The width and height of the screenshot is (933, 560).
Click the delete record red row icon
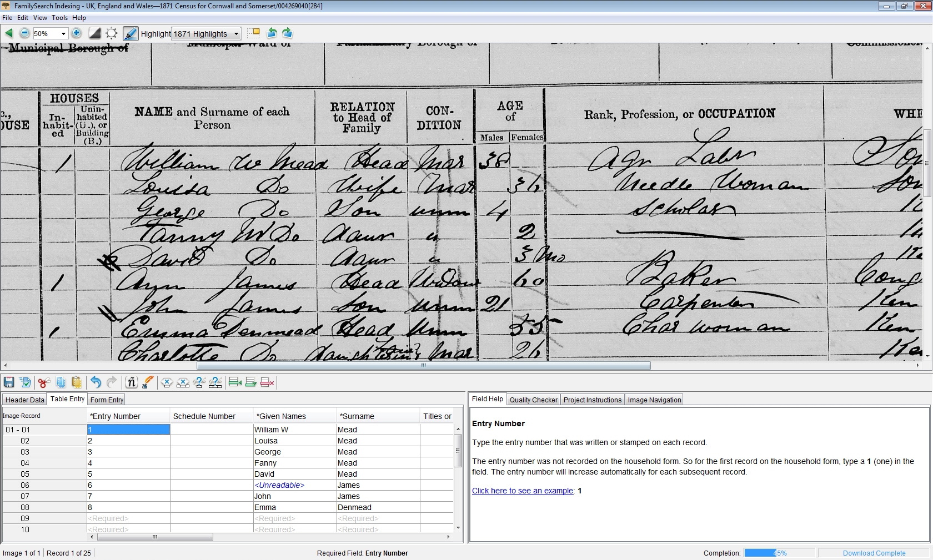tap(267, 382)
